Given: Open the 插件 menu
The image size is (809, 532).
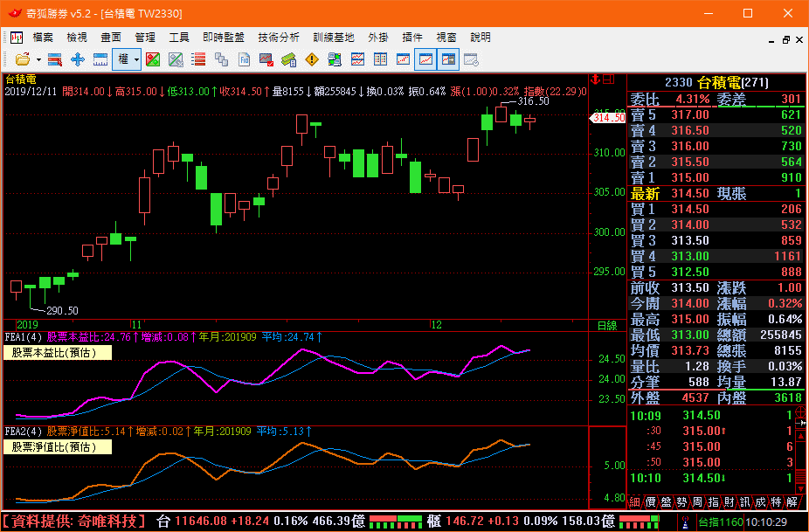Looking at the screenshot, I should point(412,38).
